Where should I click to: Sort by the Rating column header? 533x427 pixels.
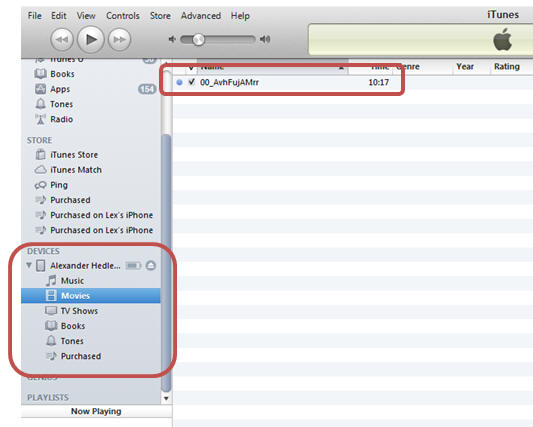(507, 67)
